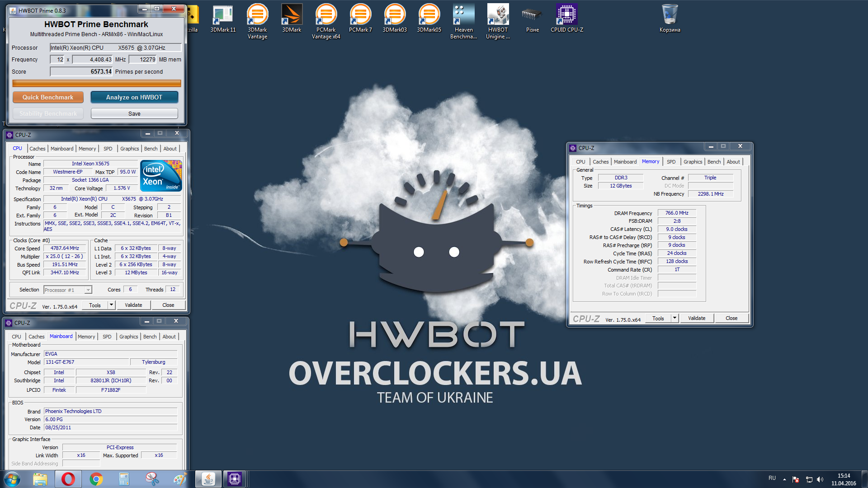Image resolution: width=868 pixels, height=488 pixels.
Task: Open the Heaven Benchmark shortcut
Action: [463, 22]
